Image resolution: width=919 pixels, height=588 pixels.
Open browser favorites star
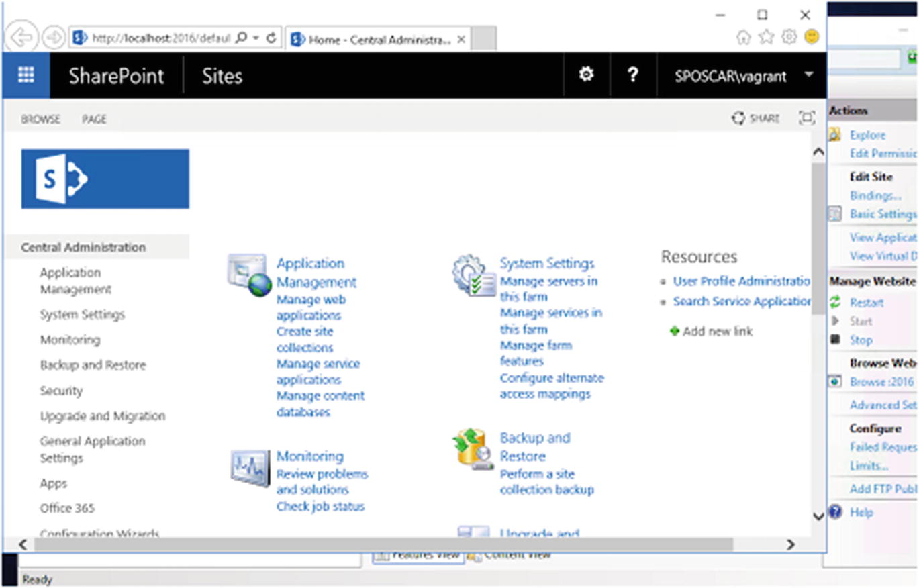(766, 38)
